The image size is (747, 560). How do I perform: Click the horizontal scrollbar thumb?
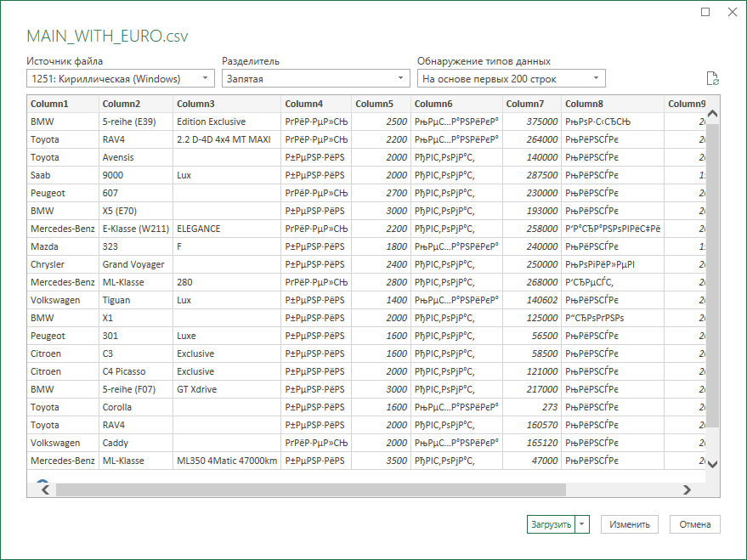311,489
